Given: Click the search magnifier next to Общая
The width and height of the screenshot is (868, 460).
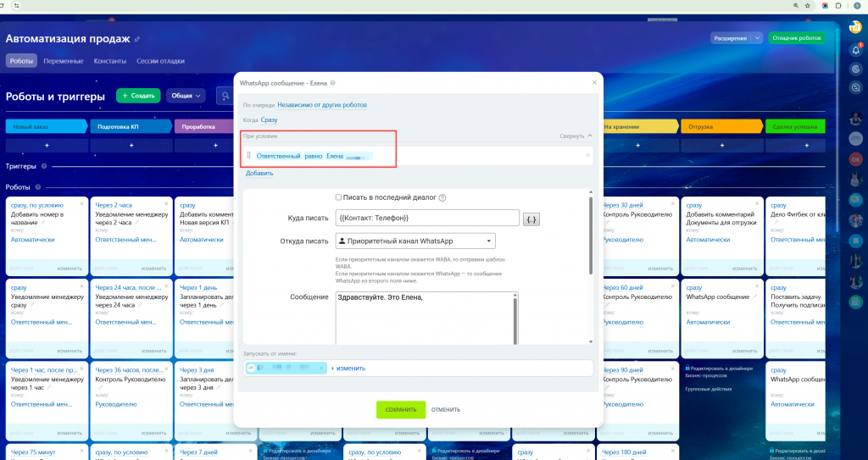Looking at the screenshot, I should click(225, 96).
